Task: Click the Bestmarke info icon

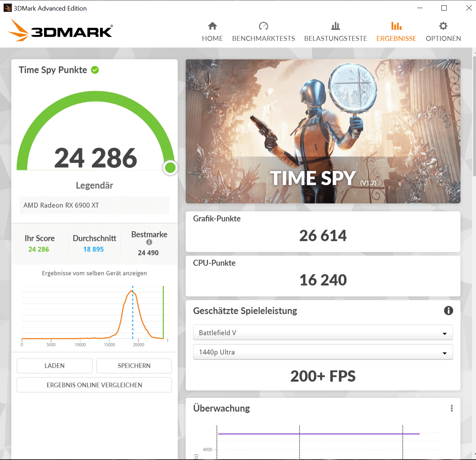Action: coord(149,242)
